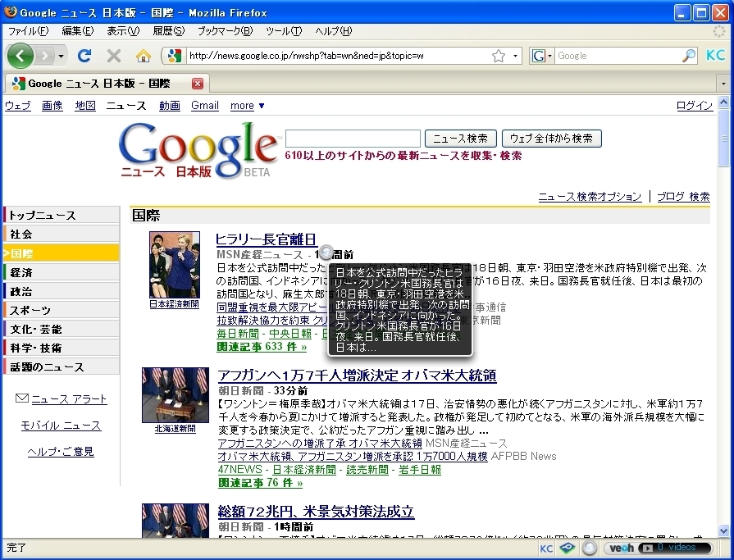Select 社会 section in the sidebar
Viewport: 734px width, 560px height.
[x=62, y=234]
